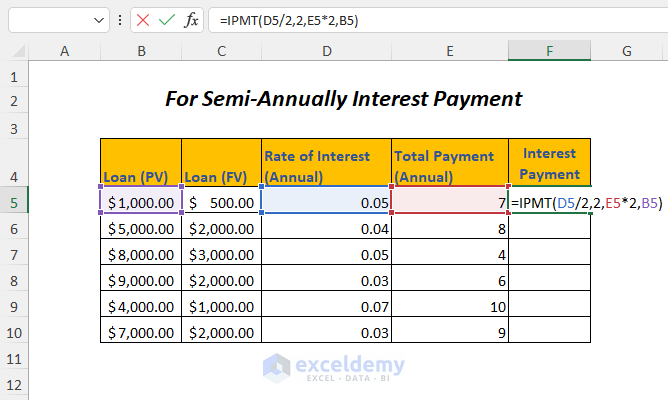Screen dimensions: 668x400
Task: Click the $3,000.00 Loan (FV) cell
Action: 220,254
